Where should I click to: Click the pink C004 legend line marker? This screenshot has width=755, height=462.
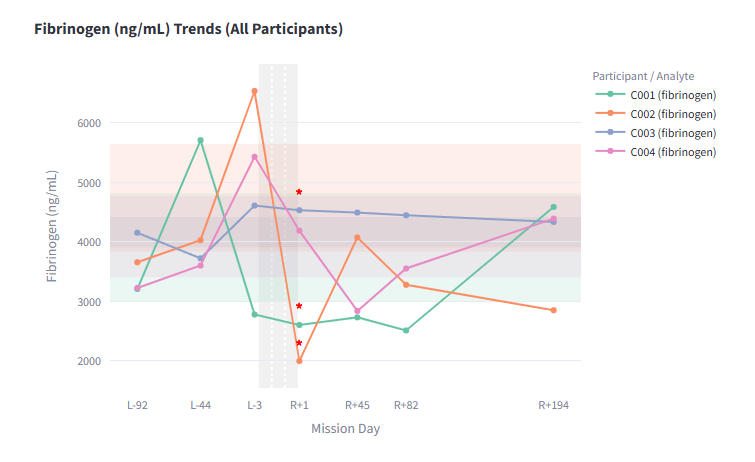tap(610, 152)
